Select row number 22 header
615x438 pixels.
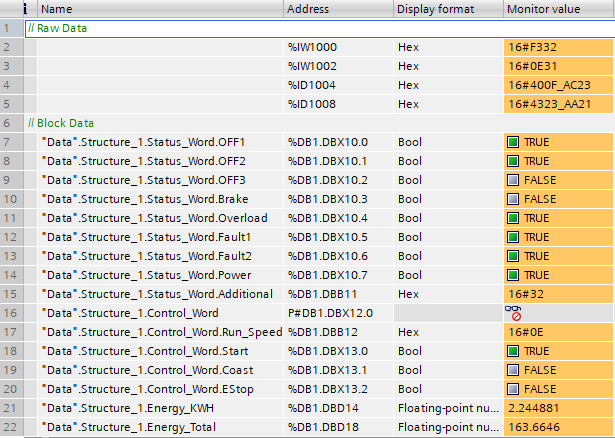[10, 427]
